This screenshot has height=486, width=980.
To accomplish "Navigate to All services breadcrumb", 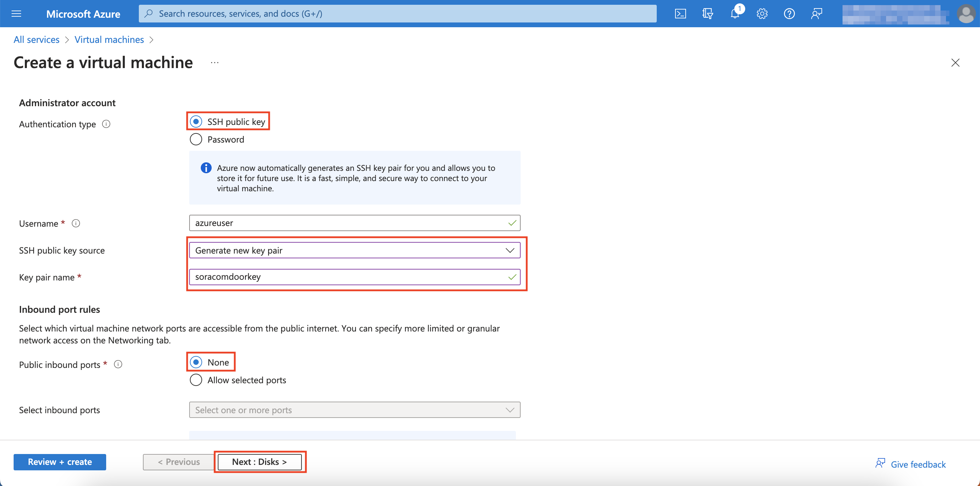I will [36, 39].
